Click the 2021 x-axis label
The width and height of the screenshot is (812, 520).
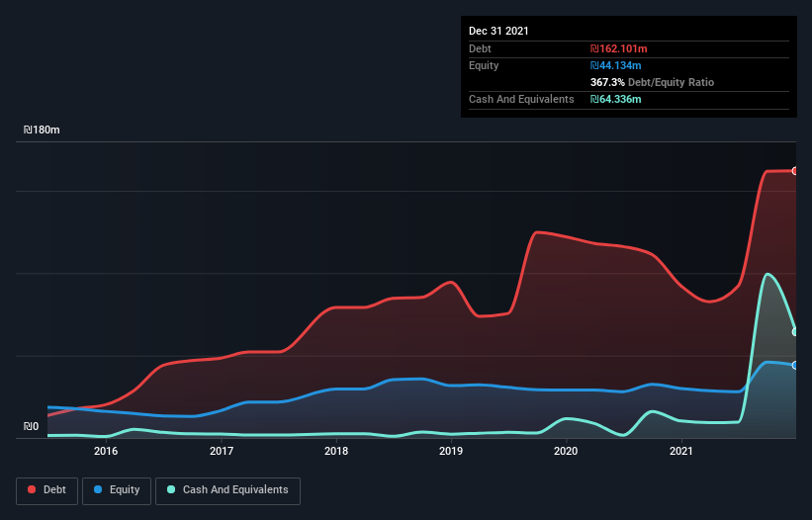pyautogui.click(x=681, y=451)
